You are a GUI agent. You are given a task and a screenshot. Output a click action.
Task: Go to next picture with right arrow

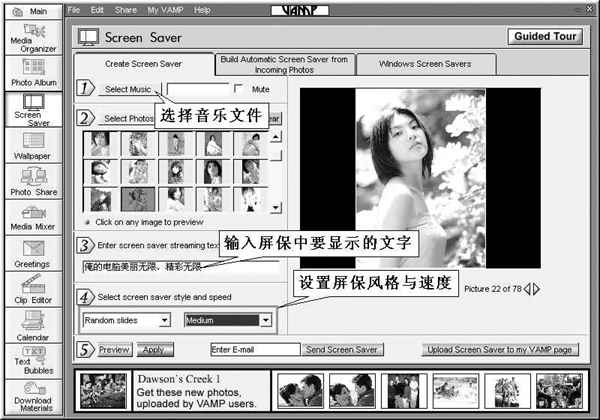point(536,289)
